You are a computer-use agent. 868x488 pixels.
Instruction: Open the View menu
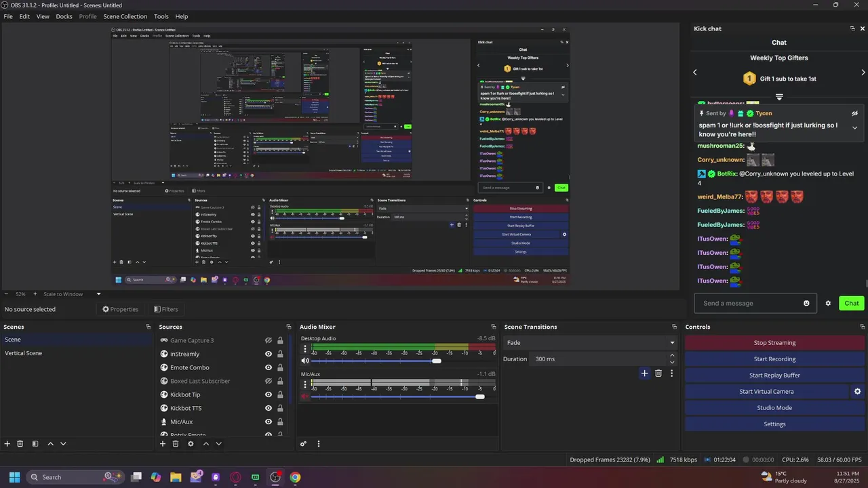tap(43, 16)
